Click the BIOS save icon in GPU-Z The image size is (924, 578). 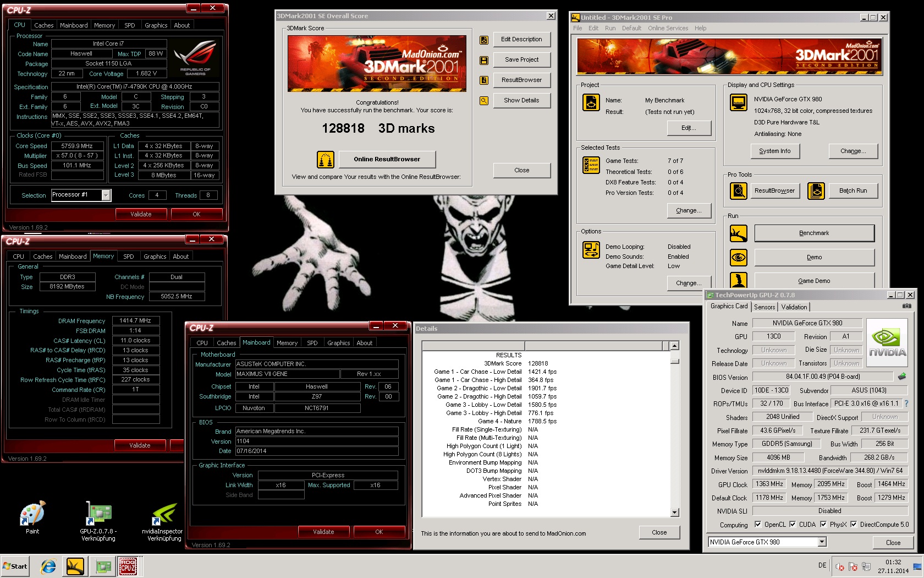coord(902,377)
